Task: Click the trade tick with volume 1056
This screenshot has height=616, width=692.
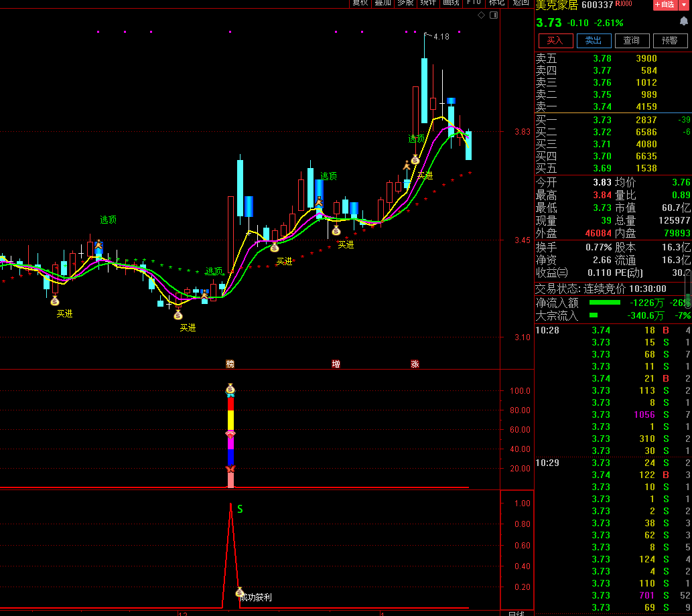Action: point(613,414)
